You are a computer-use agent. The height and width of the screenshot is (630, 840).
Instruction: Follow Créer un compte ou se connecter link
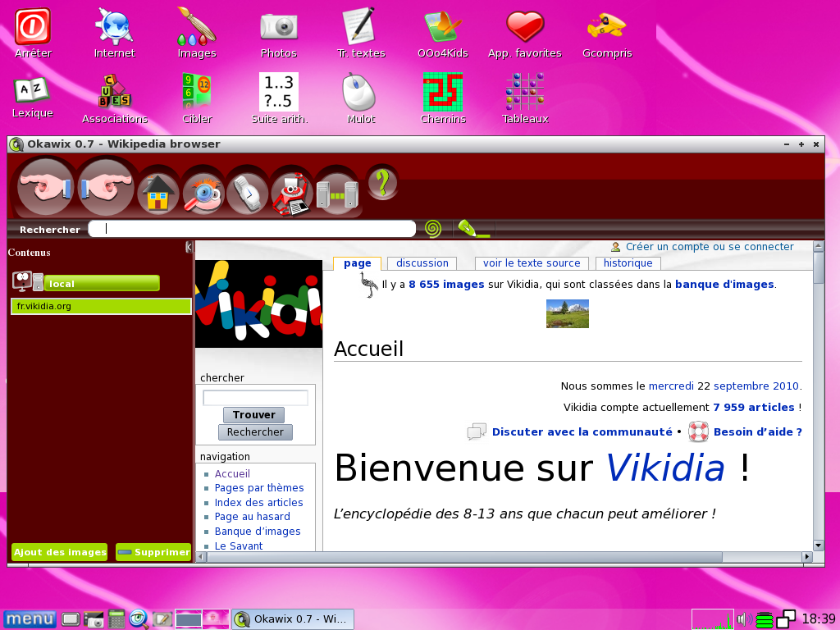(710, 246)
